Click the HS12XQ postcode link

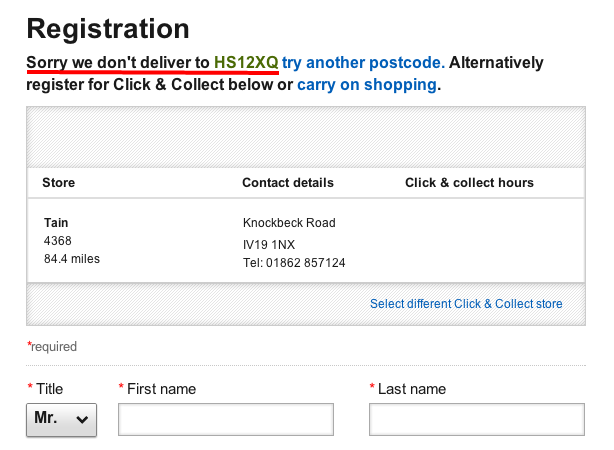click(246, 63)
